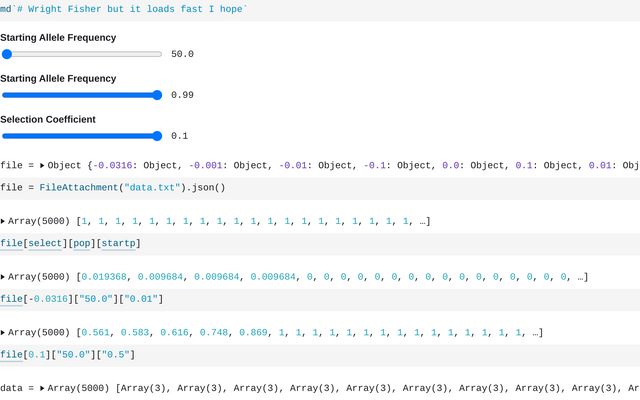Click the 50.0 slider value readout
Screen dimensions: 640x400
(x=182, y=55)
